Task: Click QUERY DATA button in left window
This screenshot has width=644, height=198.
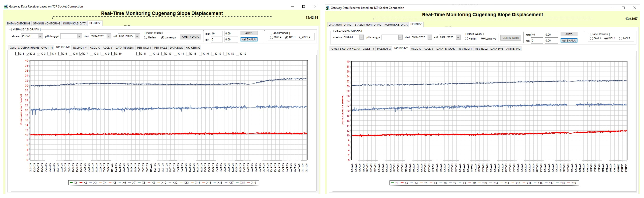Action: 190,37
